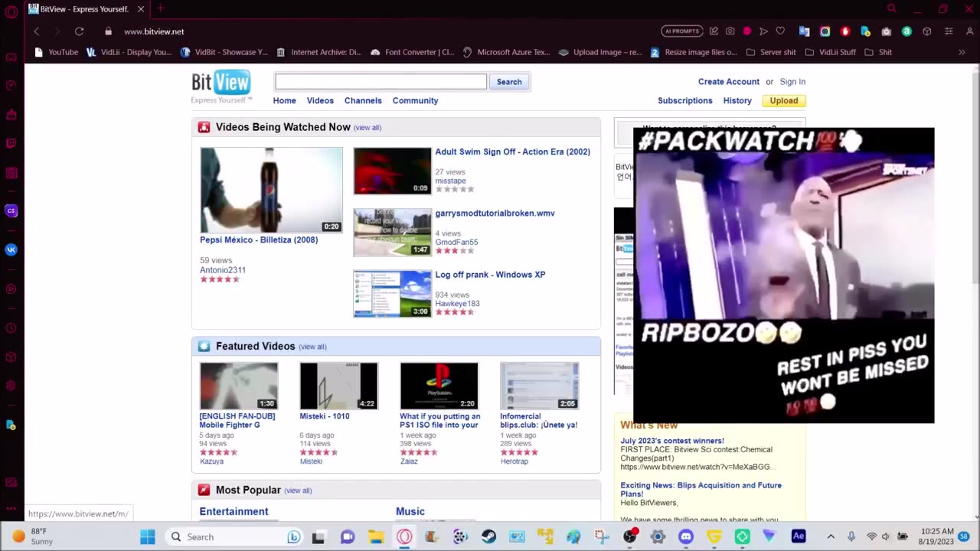Open the Shit bookmarks folder

[x=879, y=52]
